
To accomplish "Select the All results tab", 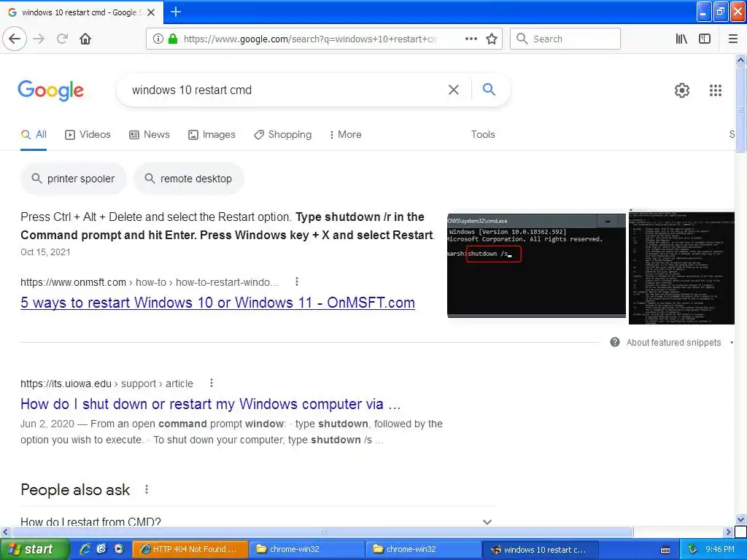I will pyautogui.click(x=34, y=135).
